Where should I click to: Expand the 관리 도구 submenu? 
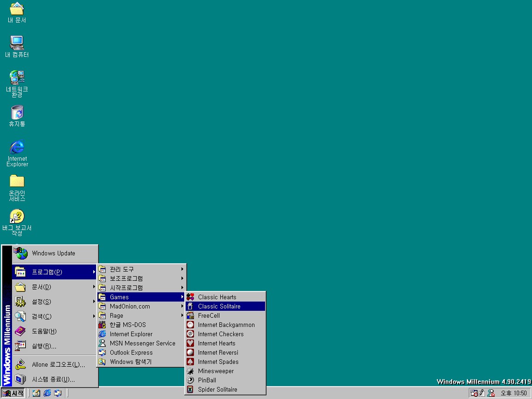141,269
